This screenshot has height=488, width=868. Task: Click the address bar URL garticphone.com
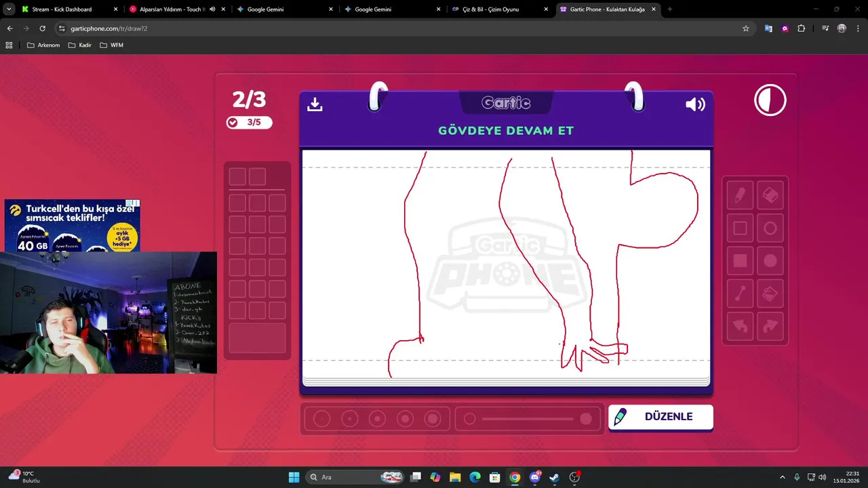[x=109, y=28]
